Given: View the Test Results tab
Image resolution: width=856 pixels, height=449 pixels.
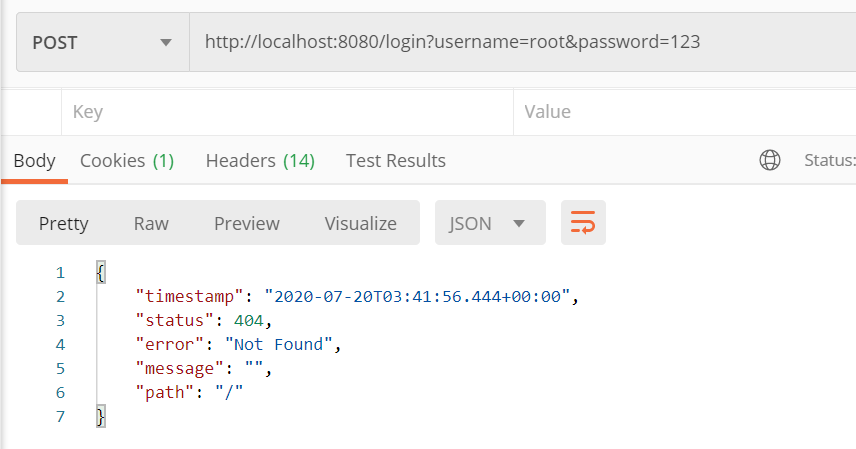Looking at the screenshot, I should point(396,161).
